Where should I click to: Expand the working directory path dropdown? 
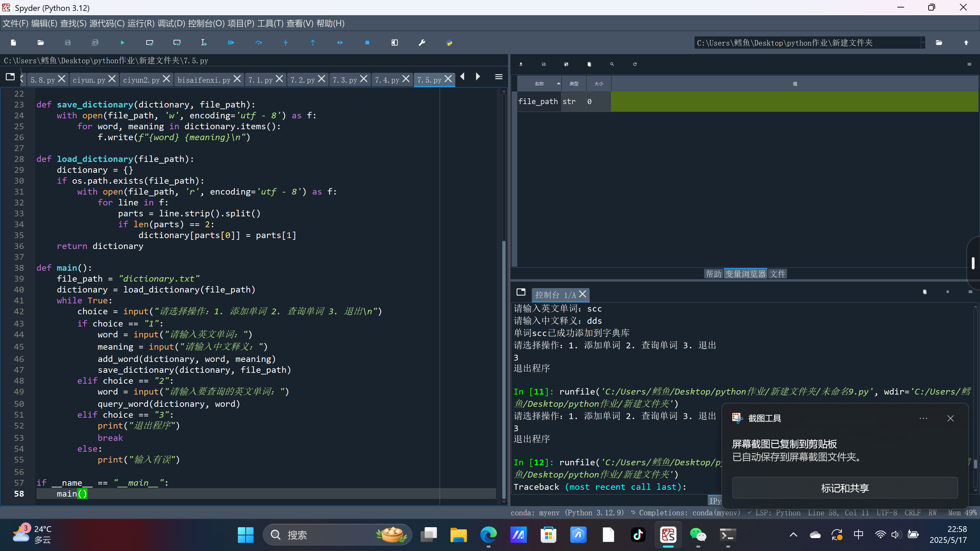point(922,43)
